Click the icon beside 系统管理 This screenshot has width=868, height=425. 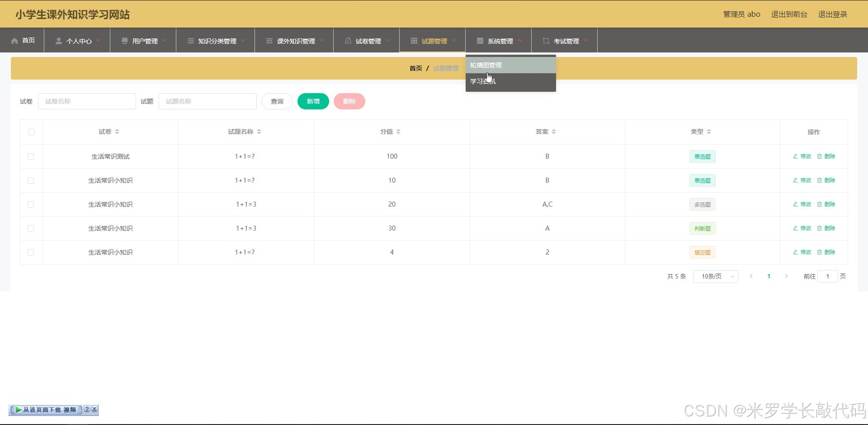[480, 41]
